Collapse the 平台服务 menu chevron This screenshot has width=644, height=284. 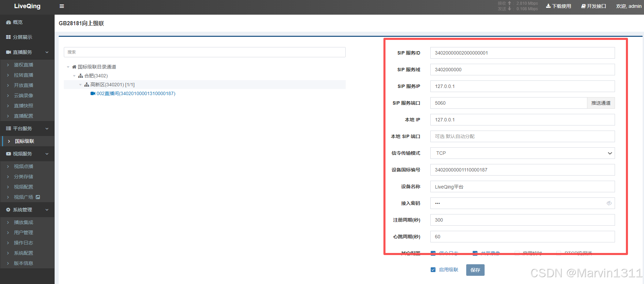click(47, 129)
